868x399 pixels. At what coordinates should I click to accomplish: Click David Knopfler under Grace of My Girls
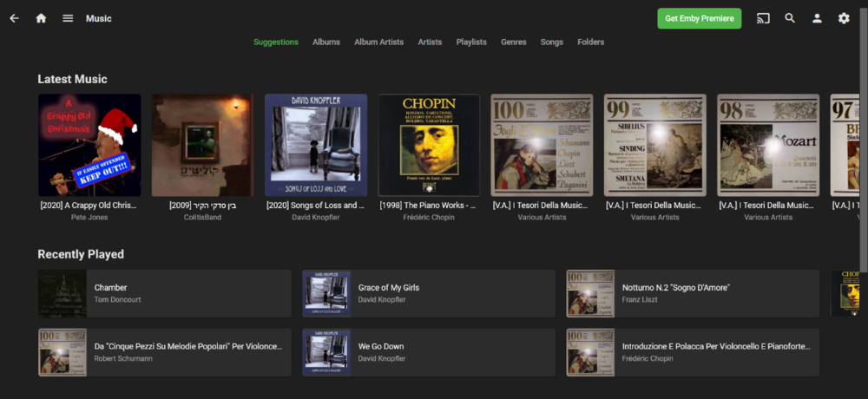click(382, 299)
